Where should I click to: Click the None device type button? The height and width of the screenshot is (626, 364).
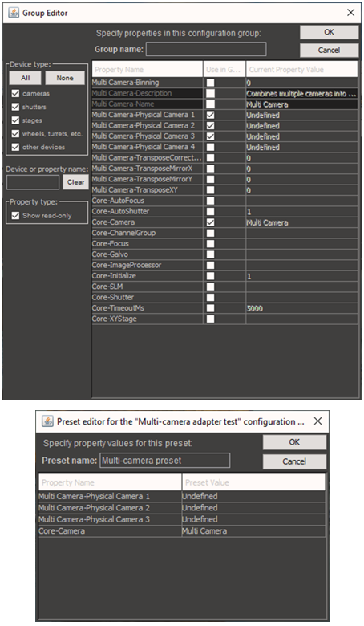click(65, 78)
